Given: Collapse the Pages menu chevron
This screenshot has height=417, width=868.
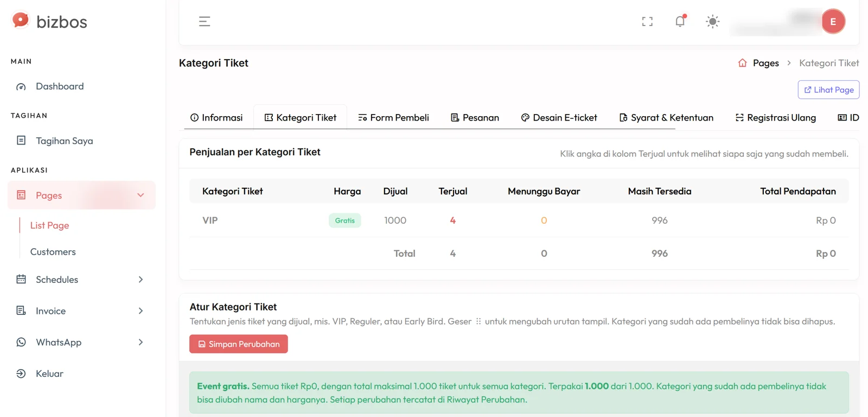Looking at the screenshot, I should [141, 195].
